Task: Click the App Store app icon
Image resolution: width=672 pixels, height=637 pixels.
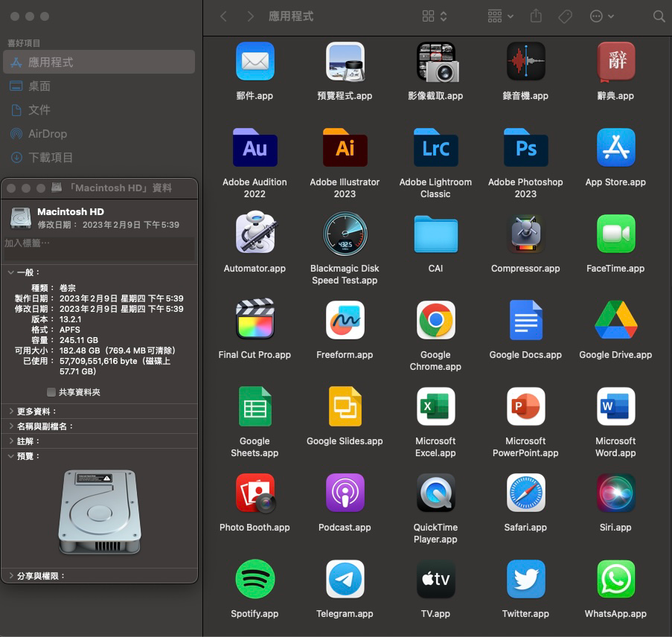Action: [616, 147]
